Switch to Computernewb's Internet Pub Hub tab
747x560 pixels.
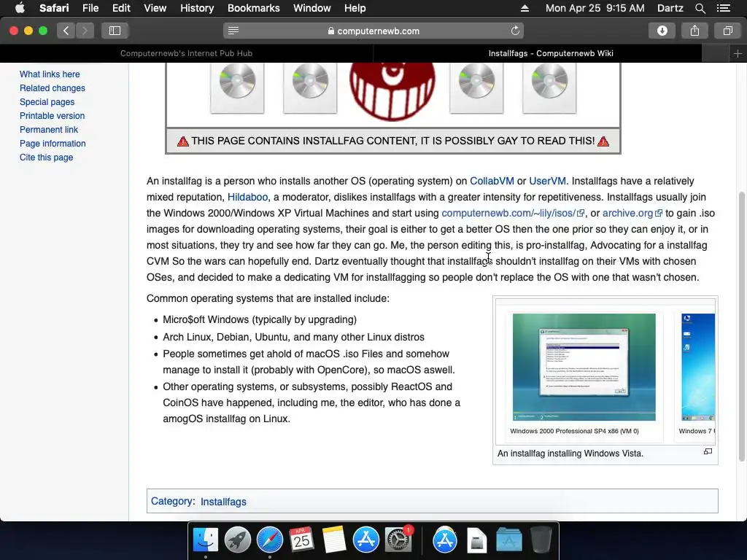pos(186,53)
